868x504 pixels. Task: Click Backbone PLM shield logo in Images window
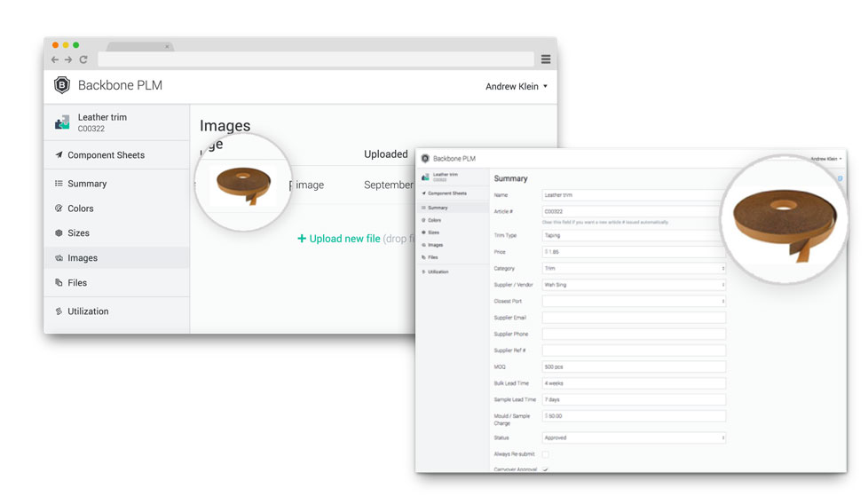coord(62,85)
